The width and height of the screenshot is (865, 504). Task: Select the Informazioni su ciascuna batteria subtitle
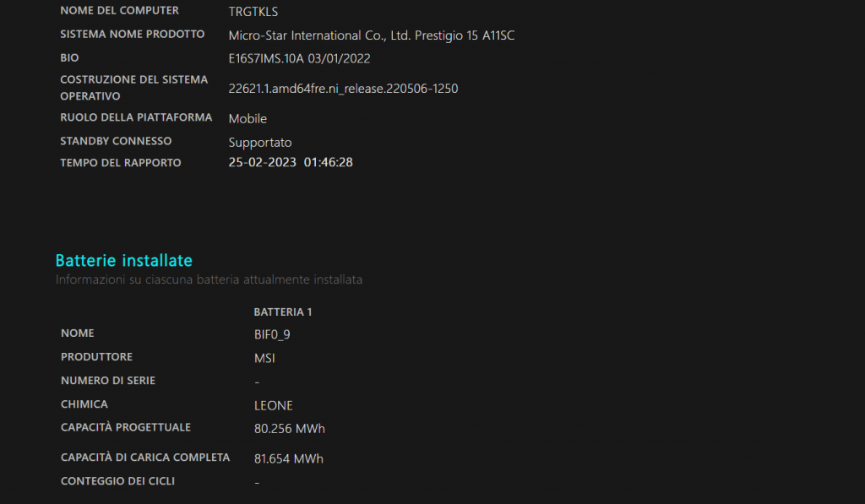point(209,279)
